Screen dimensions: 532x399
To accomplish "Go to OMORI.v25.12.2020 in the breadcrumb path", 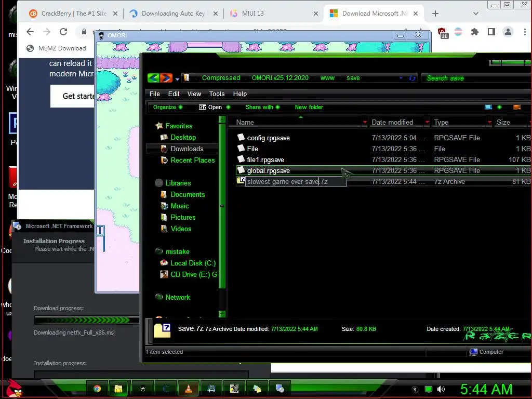I will (x=280, y=78).
